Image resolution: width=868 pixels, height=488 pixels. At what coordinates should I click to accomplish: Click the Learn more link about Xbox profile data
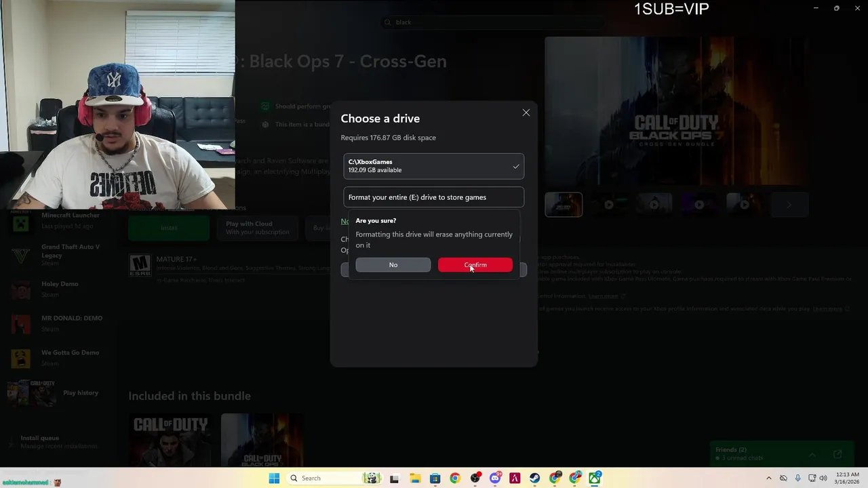(827, 309)
